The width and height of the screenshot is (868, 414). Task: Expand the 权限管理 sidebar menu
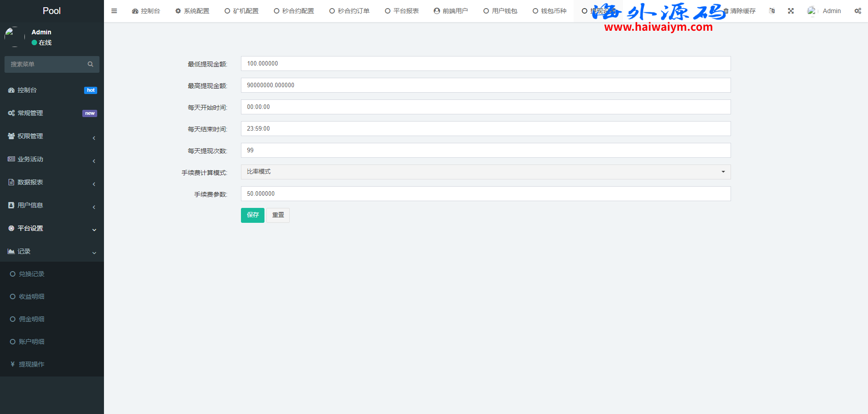pos(52,136)
